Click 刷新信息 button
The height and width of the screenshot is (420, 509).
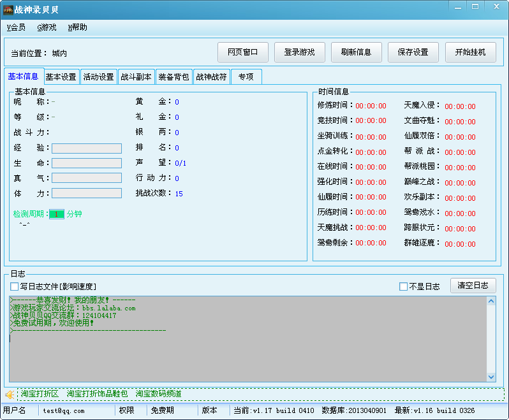pos(357,52)
